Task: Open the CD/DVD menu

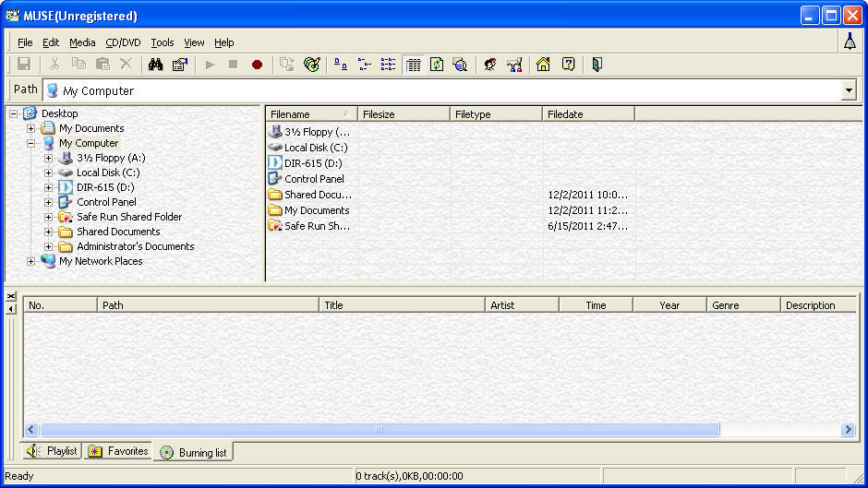Action: click(x=123, y=42)
